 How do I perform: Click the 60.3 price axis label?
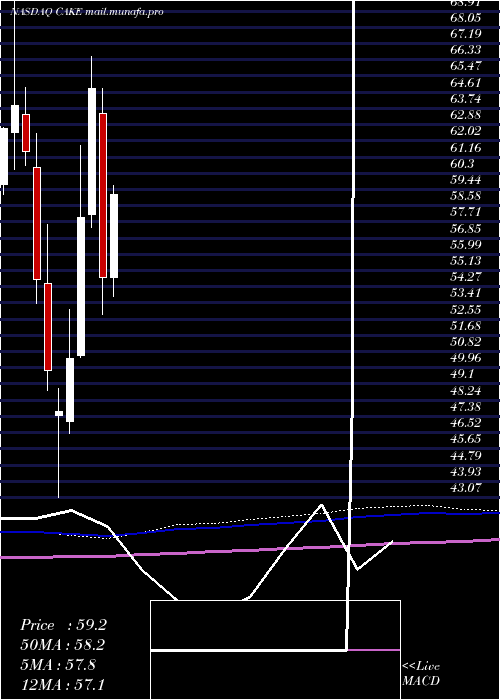(x=462, y=163)
